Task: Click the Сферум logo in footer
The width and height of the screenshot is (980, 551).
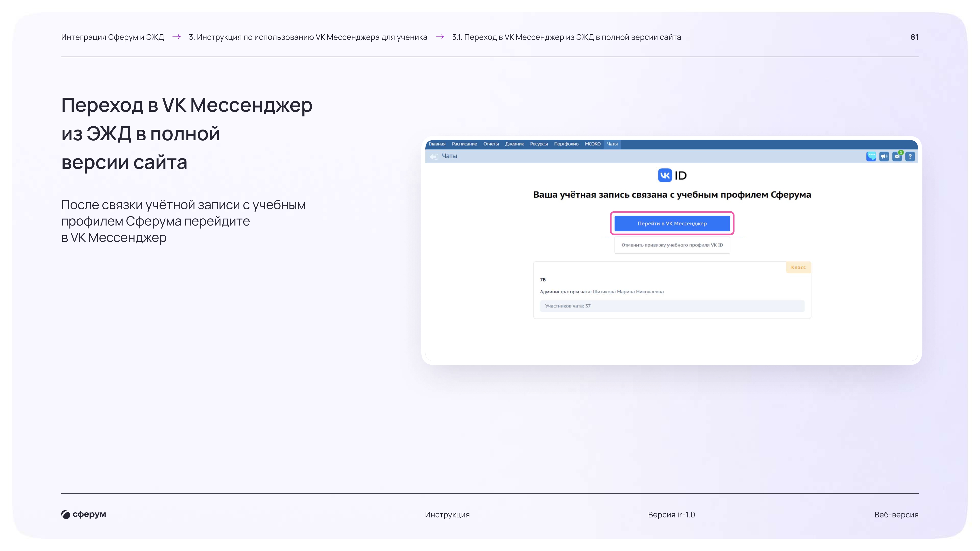Action: click(x=84, y=514)
